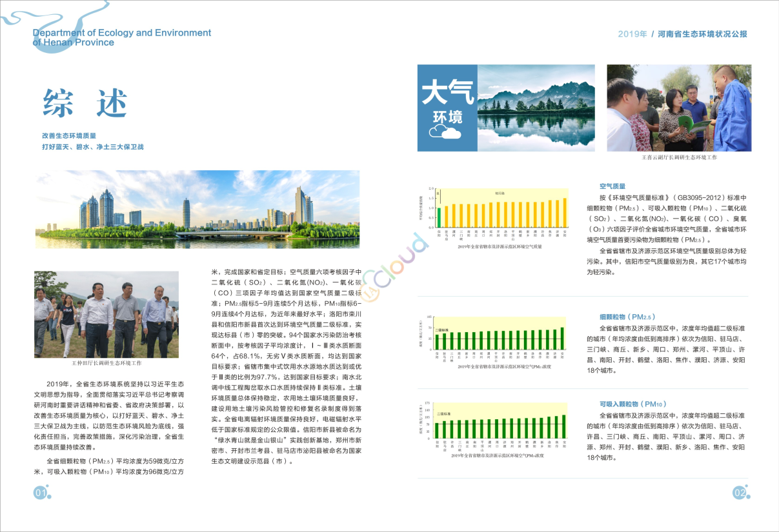
Task: Click the blue 大气环境 banner title
Action: [x=447, y=102]
